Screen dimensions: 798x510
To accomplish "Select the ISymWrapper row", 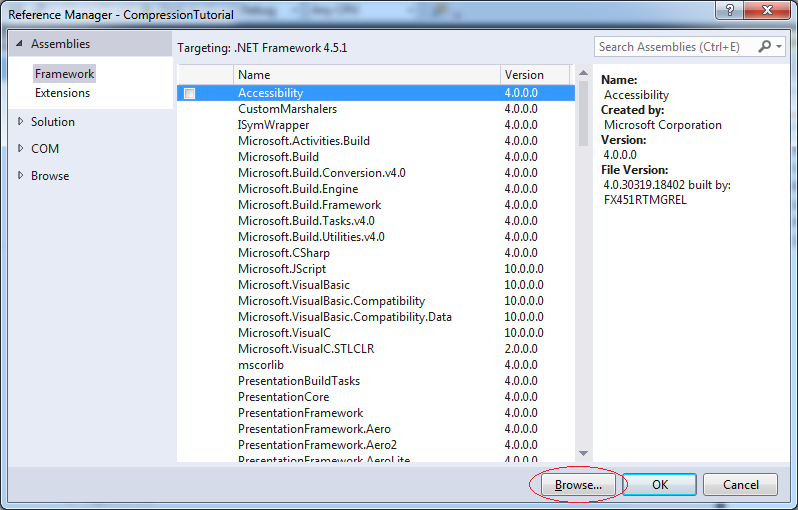I will tap(376, 125).
